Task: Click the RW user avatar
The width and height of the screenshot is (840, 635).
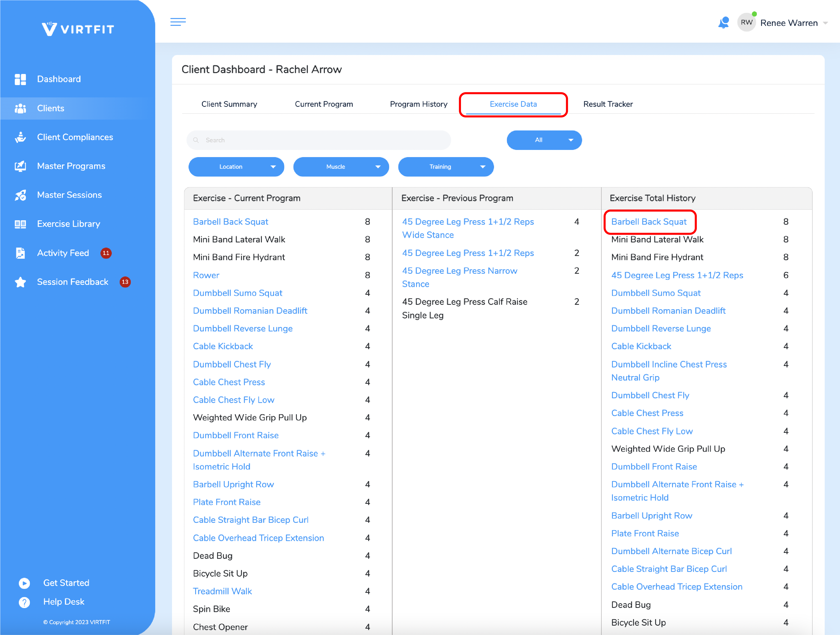Action: pos(746,23)
